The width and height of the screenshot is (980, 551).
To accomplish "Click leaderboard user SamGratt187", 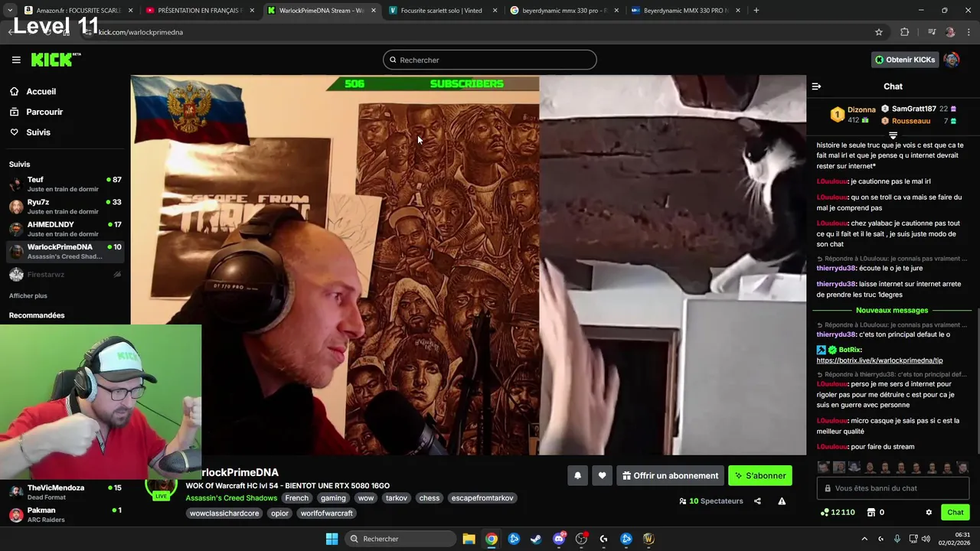I will (913, 109).
